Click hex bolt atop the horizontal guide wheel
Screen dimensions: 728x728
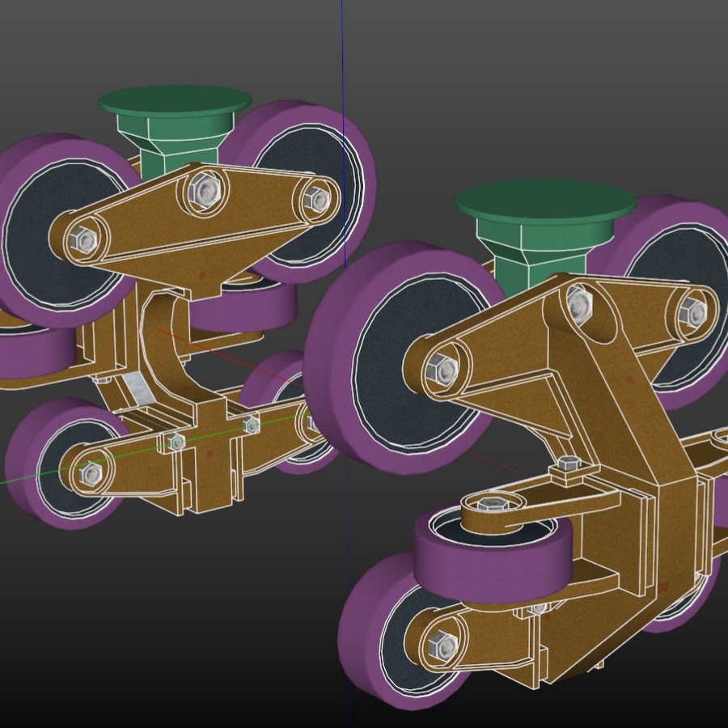pyautogui.click(x=491, y=505)
